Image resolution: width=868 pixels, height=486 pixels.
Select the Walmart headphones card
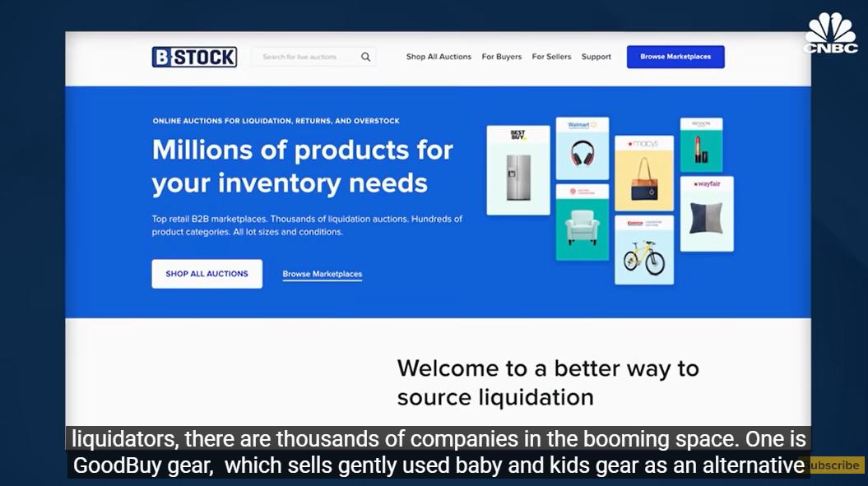point(583,148)
